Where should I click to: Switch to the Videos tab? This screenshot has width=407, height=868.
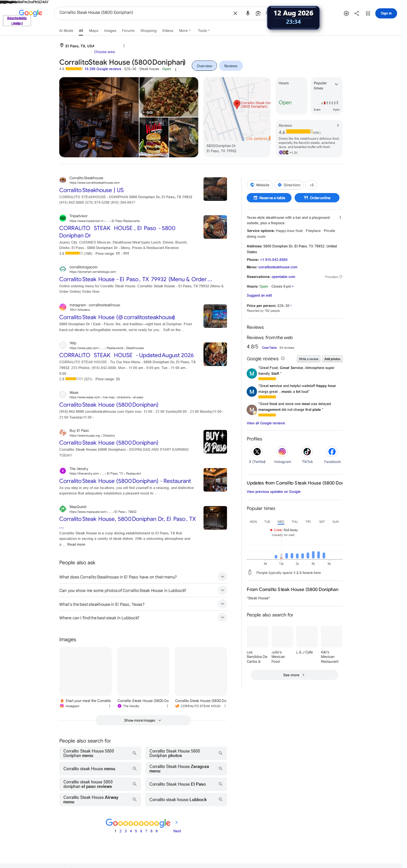pos(167,31)
